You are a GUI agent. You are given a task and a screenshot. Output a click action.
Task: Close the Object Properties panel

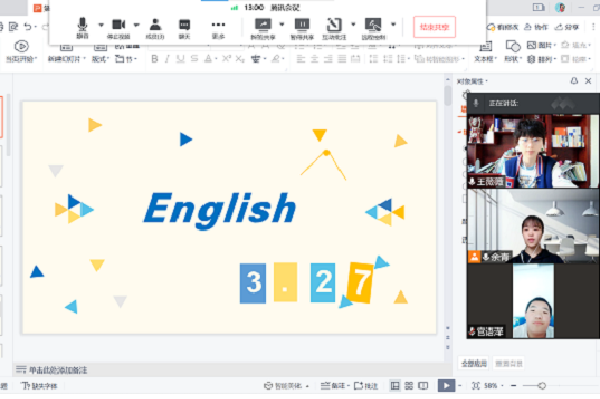pyautogui.click(x=588, y=81)
